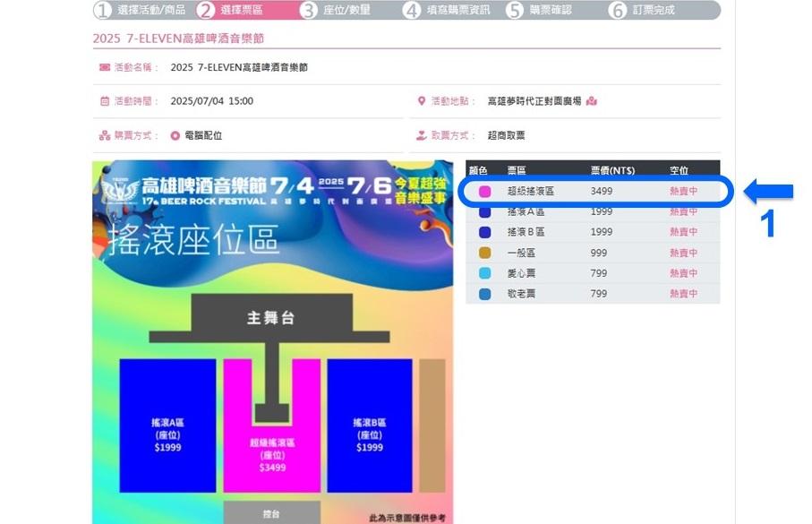The width and height of the screenshot is (812, 524).
Task: Click the event date 2025/07/04 15:00
Action: [212, 101]
